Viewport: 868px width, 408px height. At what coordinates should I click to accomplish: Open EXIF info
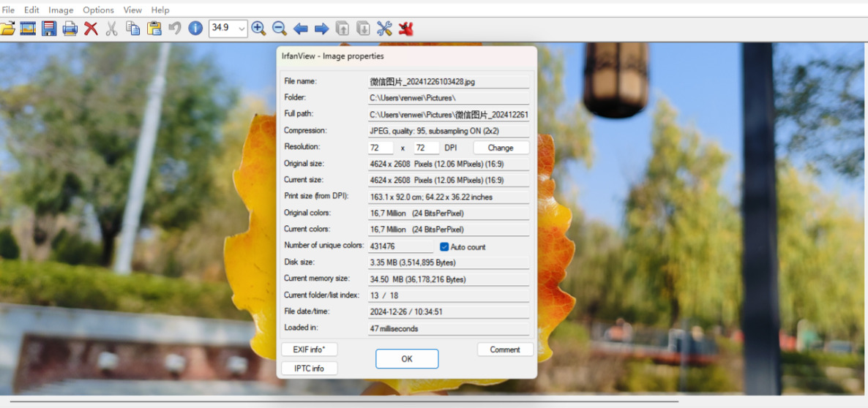click(x=310, y=350)
